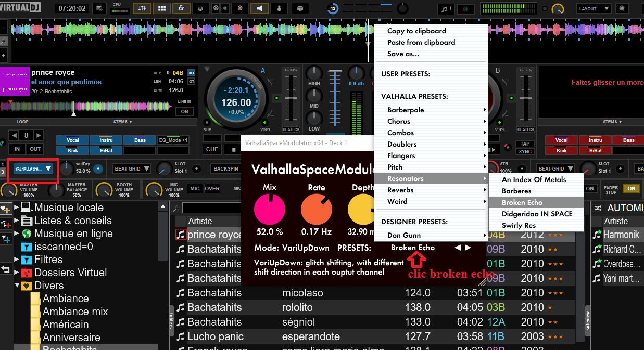
Task: Choose Save as... menu item
Action: pyautogui.click(x=431, y=54)
